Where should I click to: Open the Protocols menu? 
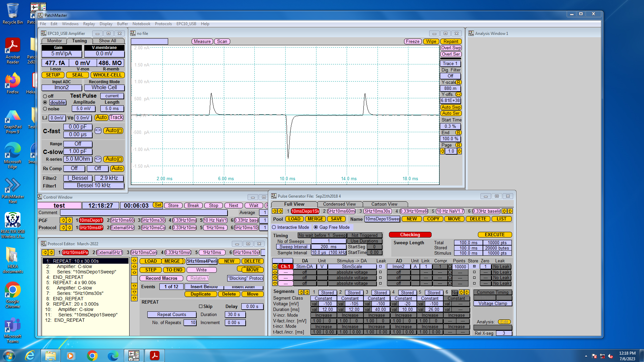click(163, 24)
